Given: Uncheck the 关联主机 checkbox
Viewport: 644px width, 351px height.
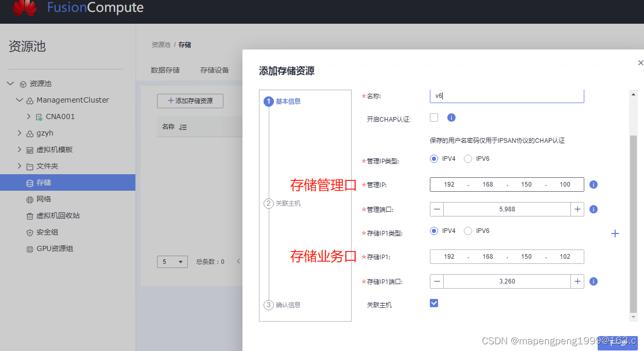Looking at the screenshot, I should tap(434, 303).
